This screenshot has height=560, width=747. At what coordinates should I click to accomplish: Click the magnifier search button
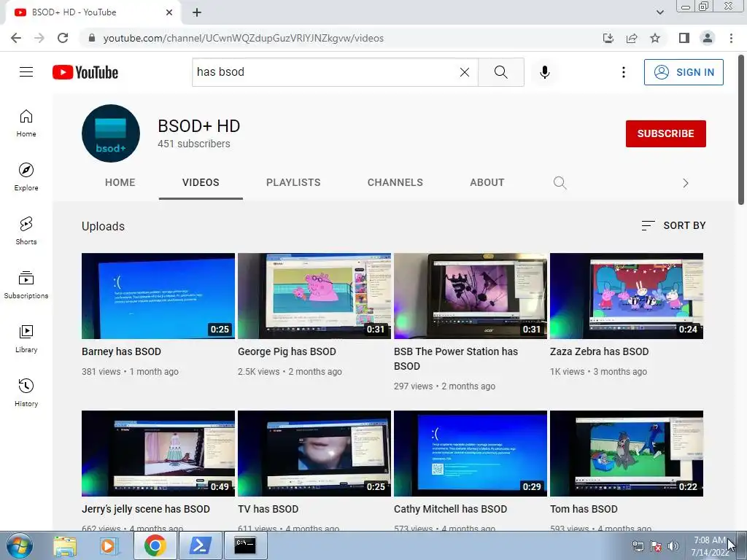[x=500, y=72]
